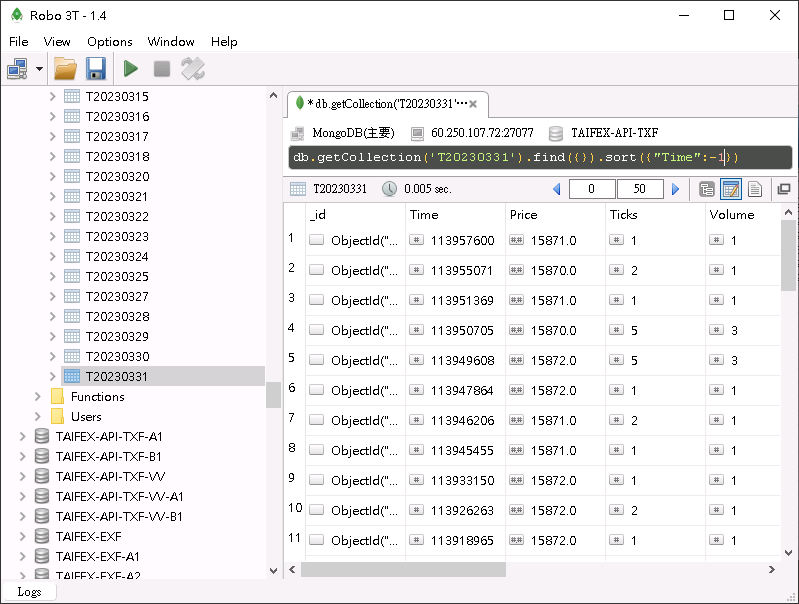The width and height of the screenshot is (799, 604).
Task: Click the Save floppy disk icon
Action: point(96,69)
